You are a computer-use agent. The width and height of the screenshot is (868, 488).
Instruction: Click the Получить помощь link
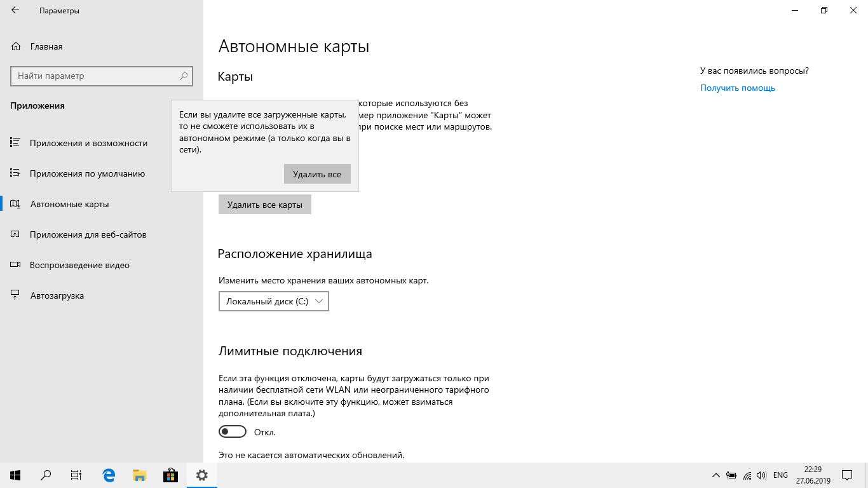(x=737, y=88)
